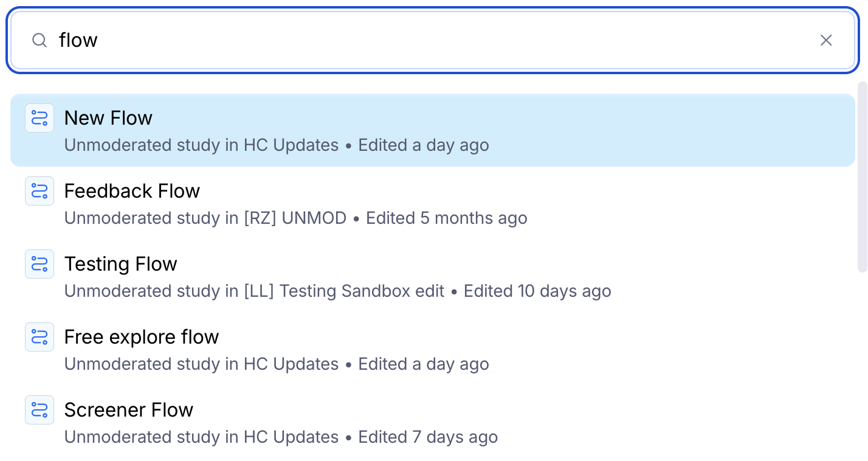Focus the search field containing "flow"

coord(425,40)
